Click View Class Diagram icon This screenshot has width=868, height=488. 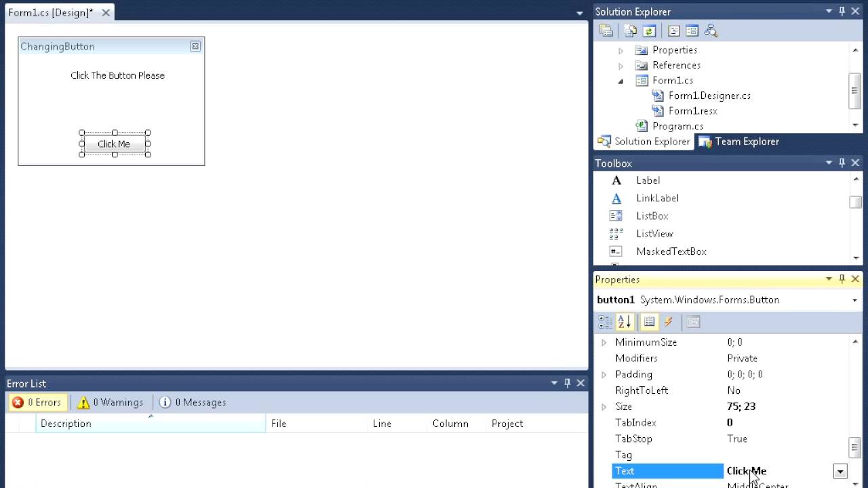click(711, 30)
